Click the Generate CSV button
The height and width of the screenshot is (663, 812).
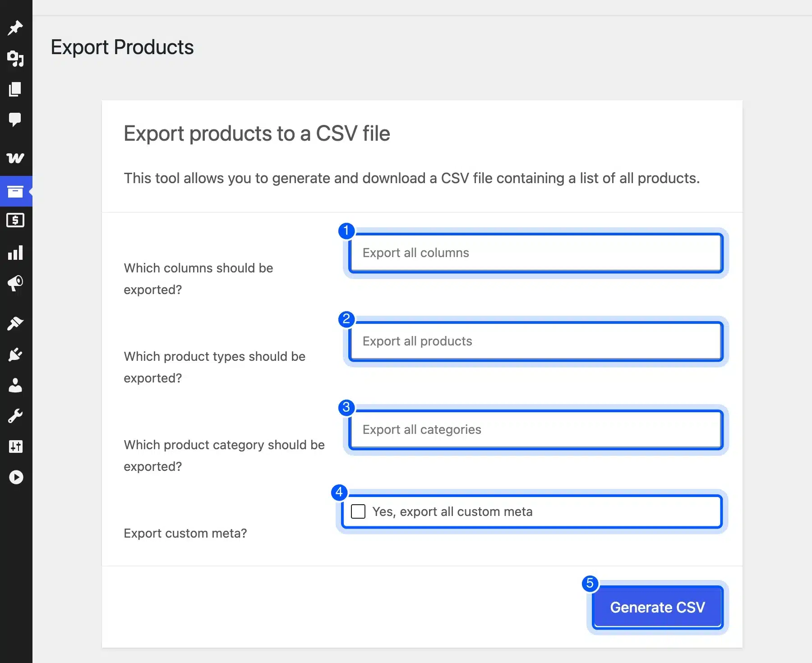[657, 607]
